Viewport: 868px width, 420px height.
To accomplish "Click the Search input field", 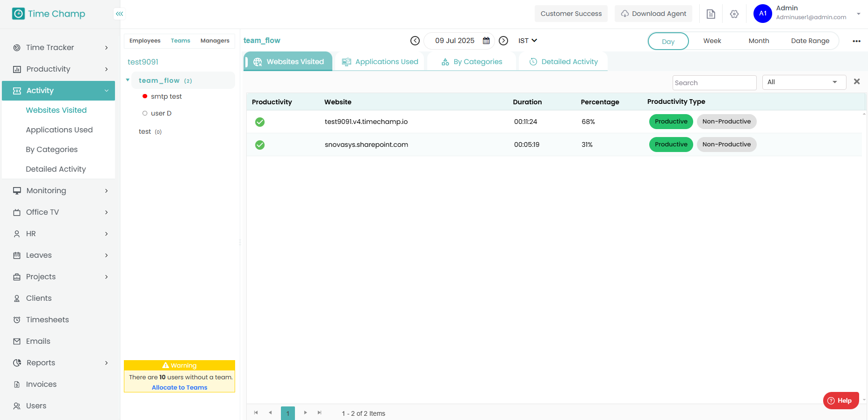I will pyautogui.click(x=714, y=83).
